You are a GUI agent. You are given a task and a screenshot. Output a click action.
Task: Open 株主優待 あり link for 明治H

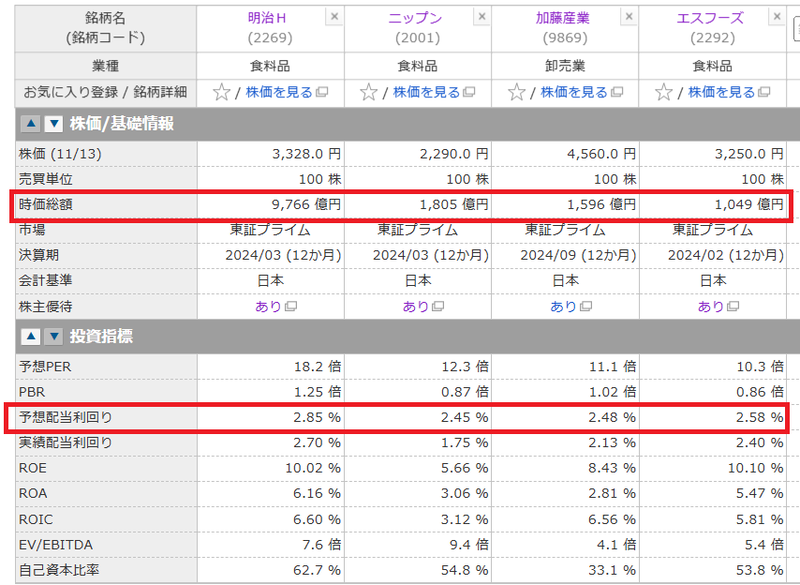point(268,307)
